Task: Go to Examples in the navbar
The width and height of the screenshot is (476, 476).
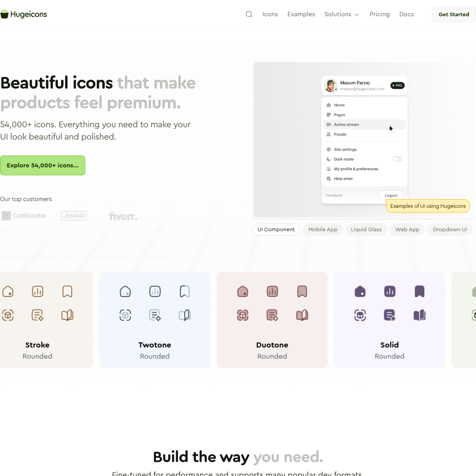Action: coord(301,14)
